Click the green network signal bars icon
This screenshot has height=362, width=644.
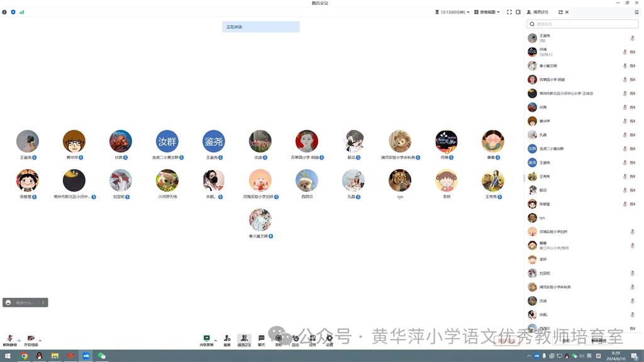(22, 13)
